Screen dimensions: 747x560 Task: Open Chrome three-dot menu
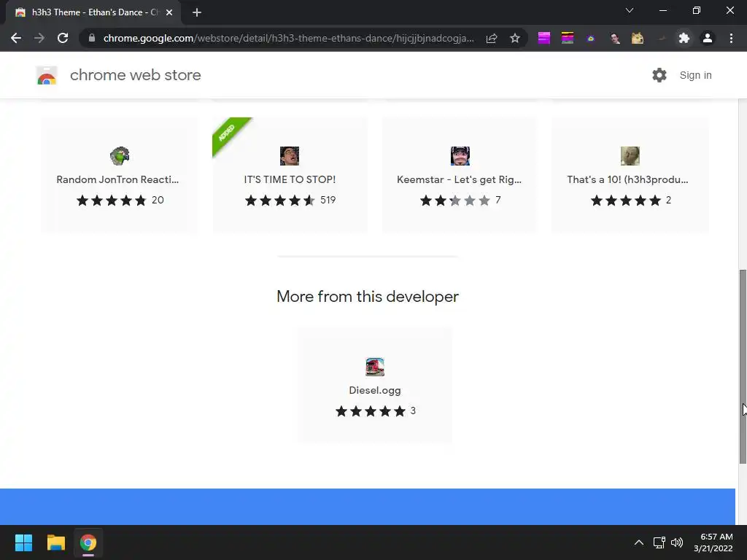coord(731,38)
